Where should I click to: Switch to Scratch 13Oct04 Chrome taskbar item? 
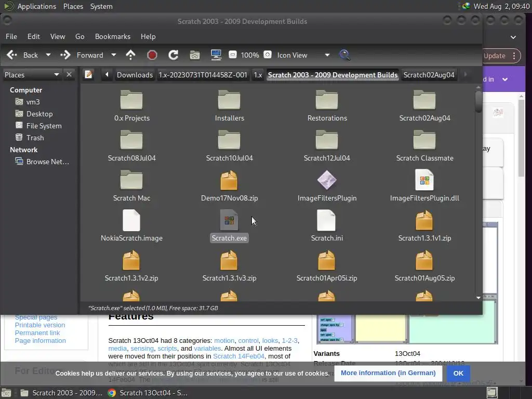pyautogui.click(x=148, y=393)
